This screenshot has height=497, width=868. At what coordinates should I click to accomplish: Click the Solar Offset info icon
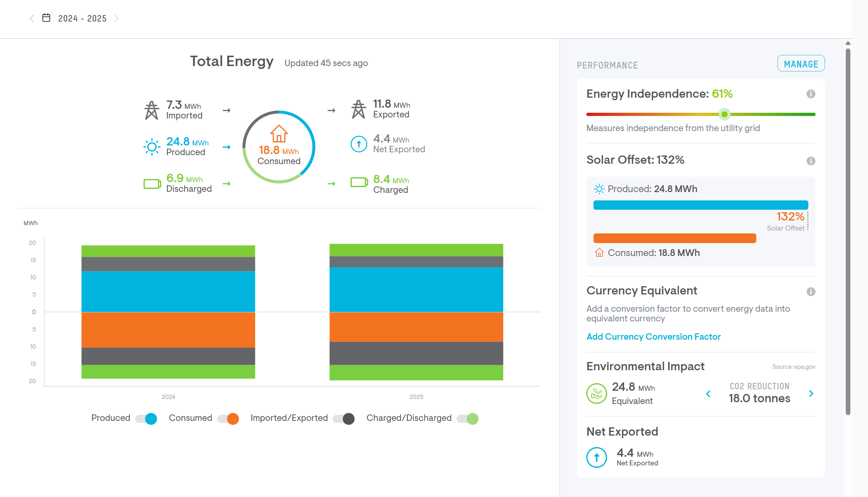coord(811,161)
